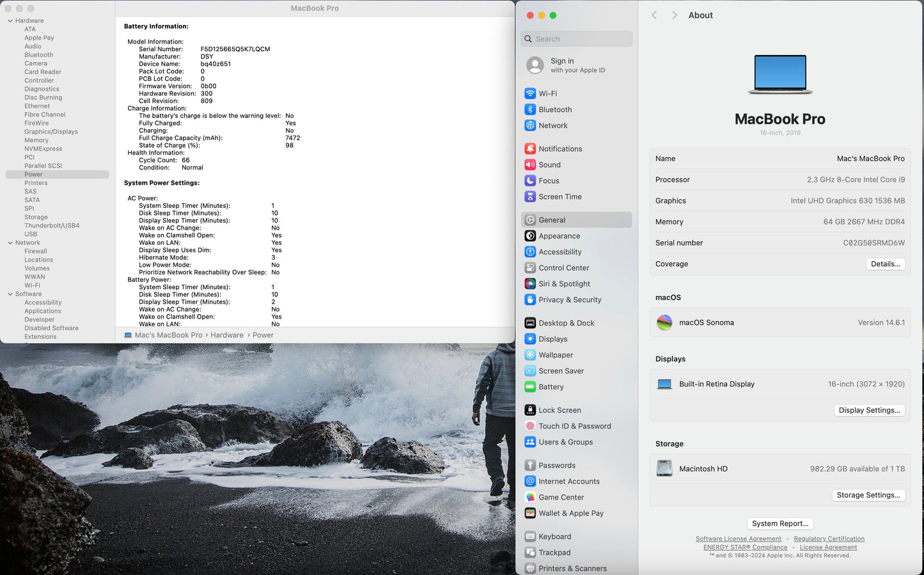Screen dimensions: 924x575
Task: Open Wi-Fi settings icon in sidebar
Action: 530,93
